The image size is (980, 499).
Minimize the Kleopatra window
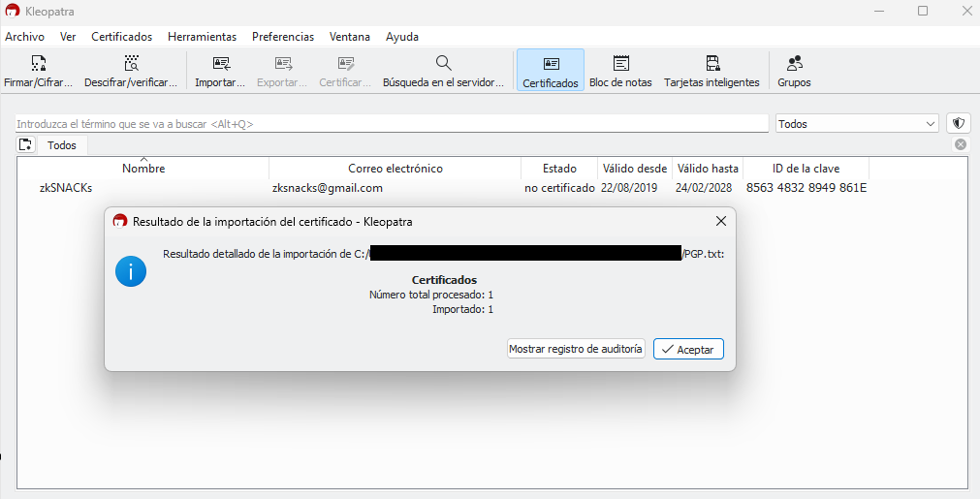879,12
